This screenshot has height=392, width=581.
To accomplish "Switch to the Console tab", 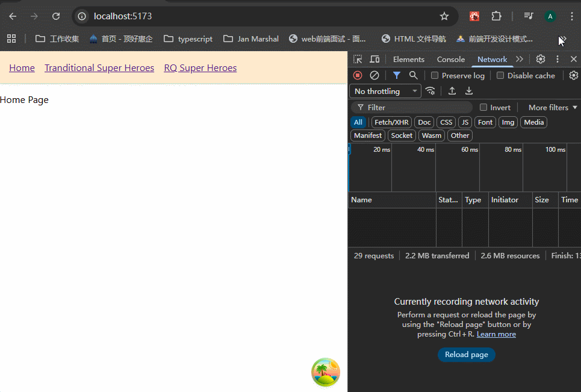I will tap(450, 59).
